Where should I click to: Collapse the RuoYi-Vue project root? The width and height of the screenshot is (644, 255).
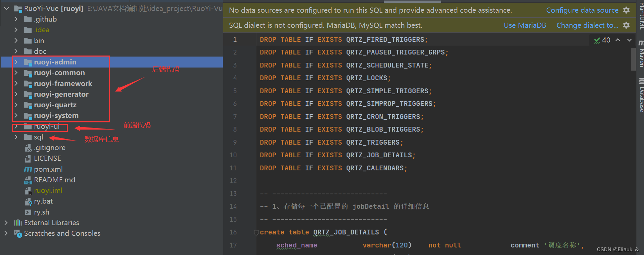(7, 9)
